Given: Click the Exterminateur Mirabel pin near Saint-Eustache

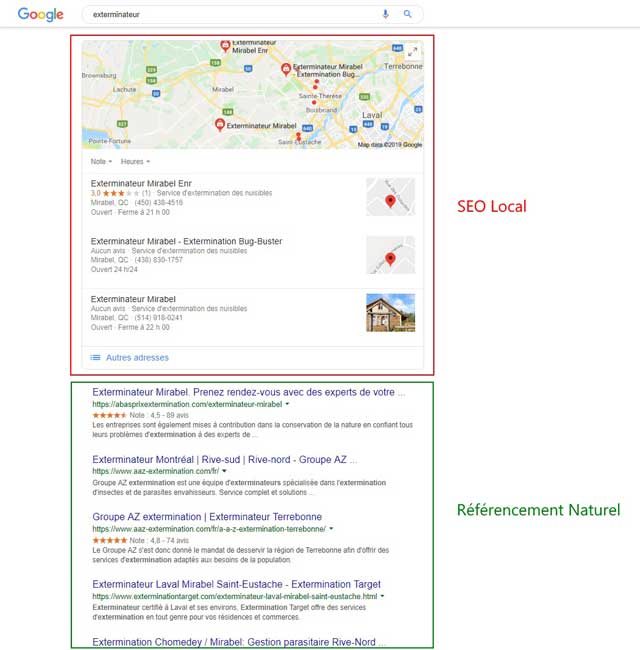Looking at the screenshot, I should [220, 124].
